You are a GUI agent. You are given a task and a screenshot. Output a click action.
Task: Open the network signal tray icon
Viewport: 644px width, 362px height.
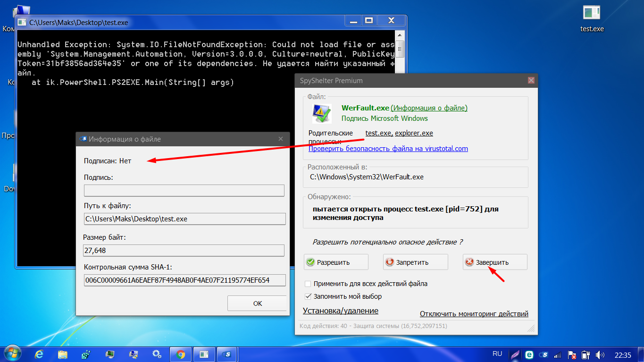point(558,354)
